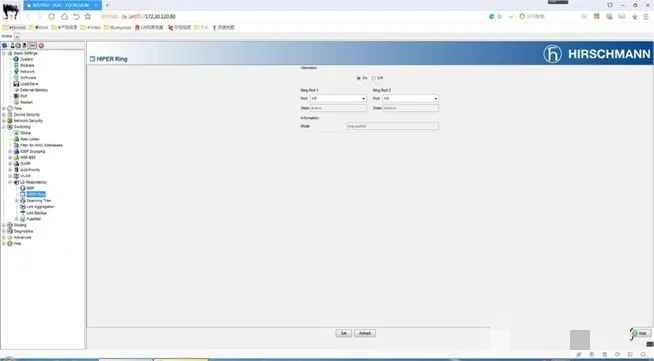This screenshot has width=654, height=361.
Task: Expand the Advanced tree node
Action: [4, 237]
